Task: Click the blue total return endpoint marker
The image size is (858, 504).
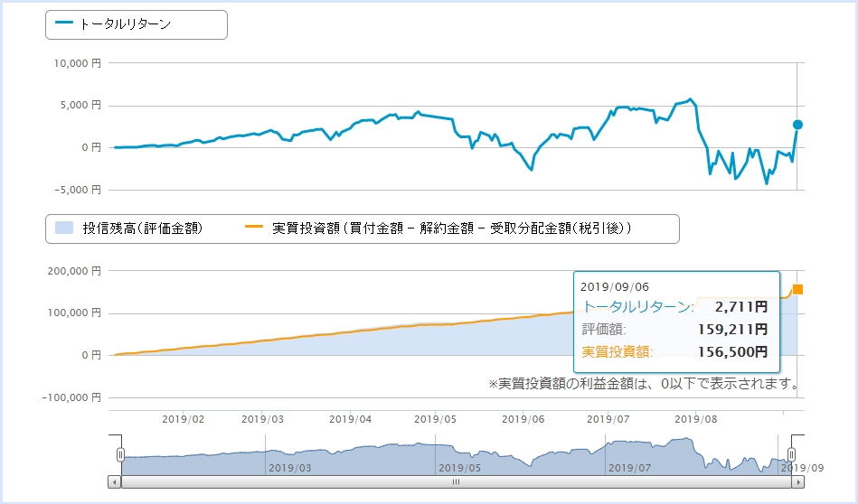Action: pos(797,125)
